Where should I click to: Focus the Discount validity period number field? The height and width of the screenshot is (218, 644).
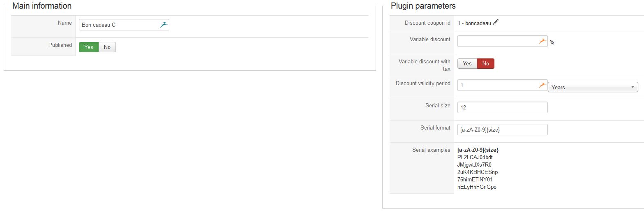point(497,85)
